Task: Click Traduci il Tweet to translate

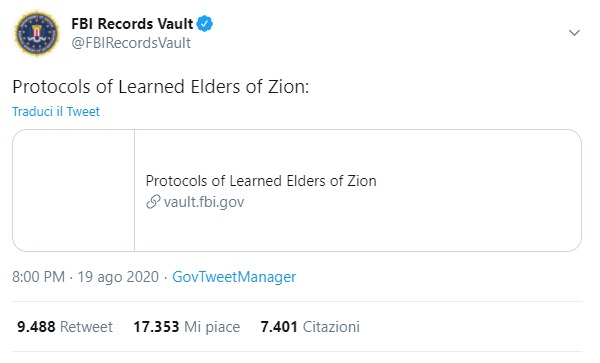Action: [x=56, y=111]
